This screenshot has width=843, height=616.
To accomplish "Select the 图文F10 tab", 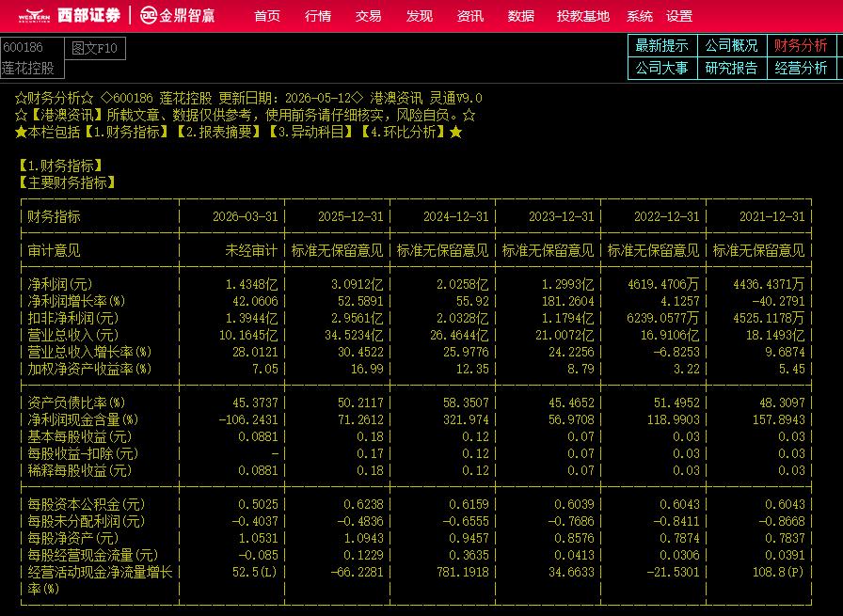I will 95,48.
